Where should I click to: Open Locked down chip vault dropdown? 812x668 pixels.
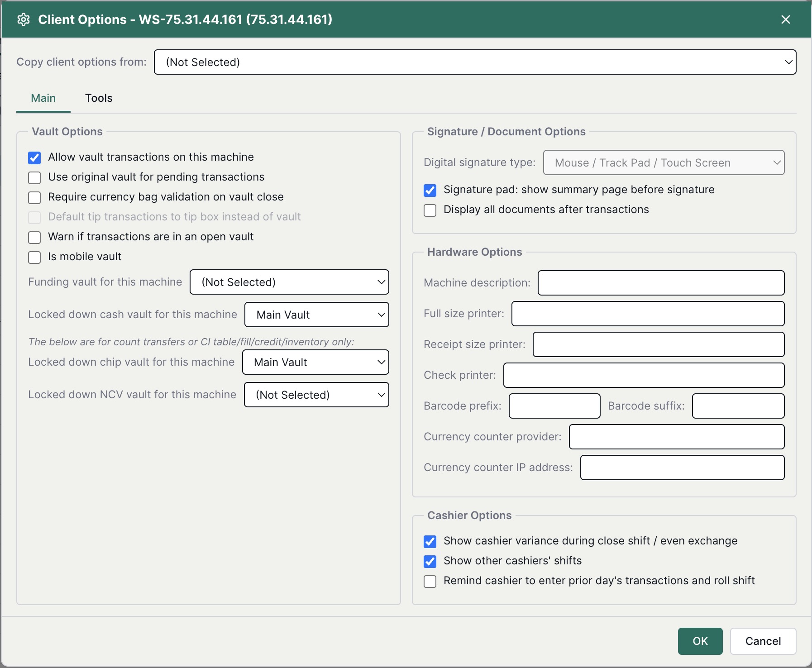pyautogui.click(x=315, y=362)
